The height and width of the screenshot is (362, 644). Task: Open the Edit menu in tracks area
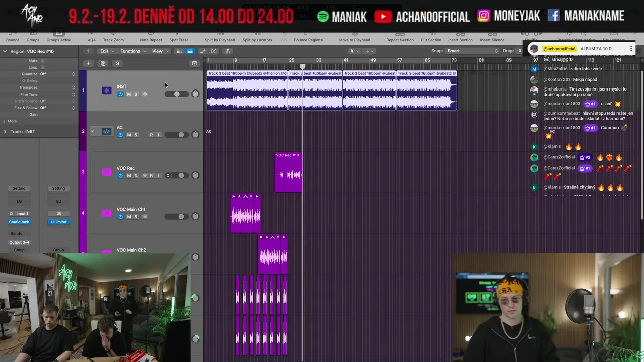click(x=106, y=51)
